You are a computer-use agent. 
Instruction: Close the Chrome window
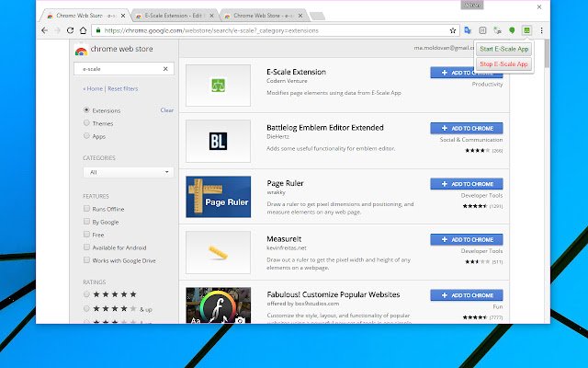[x=539, y=6]
